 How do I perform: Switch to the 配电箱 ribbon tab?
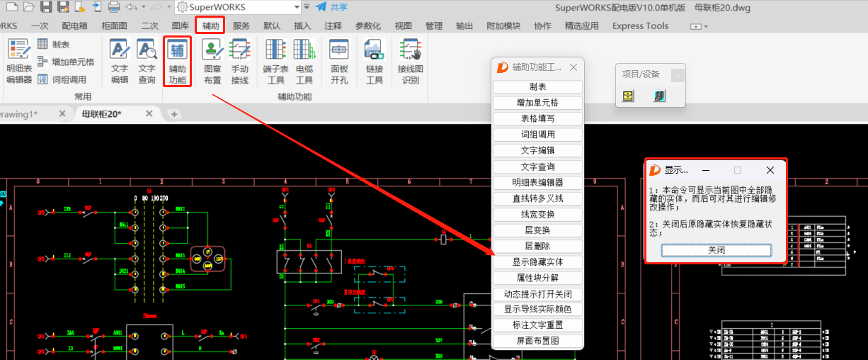74,26
